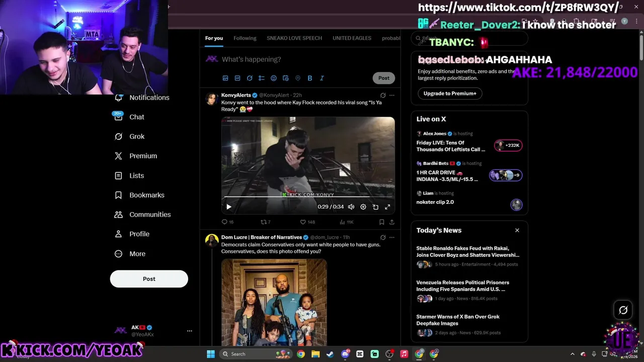Open the Chat page
Screen dimensions: 644x362
[x=130, y=117]
